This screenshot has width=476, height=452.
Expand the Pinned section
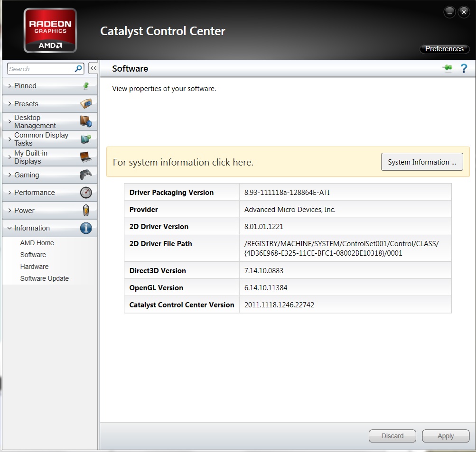pyautogui.click(x=50, y=86)
